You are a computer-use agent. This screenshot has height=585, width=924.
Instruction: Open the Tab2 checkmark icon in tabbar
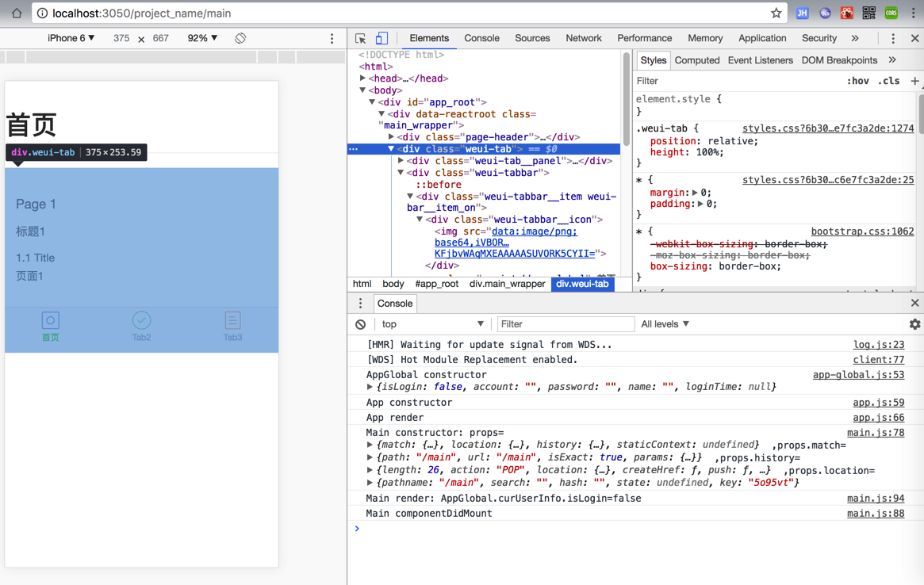[x=141, y=320]
